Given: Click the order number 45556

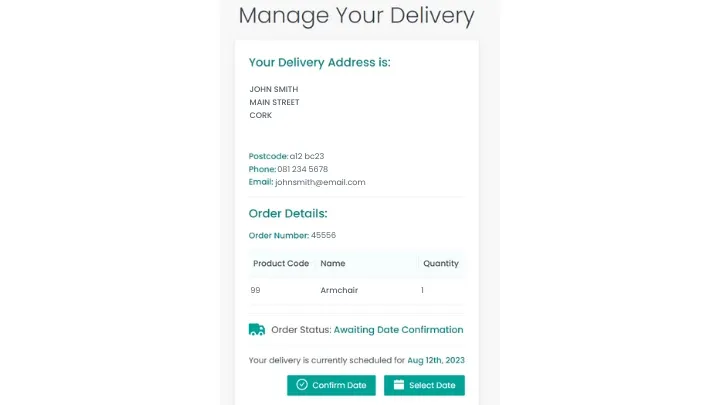Looking at the screenshot, I should click(x=323, y=235).
